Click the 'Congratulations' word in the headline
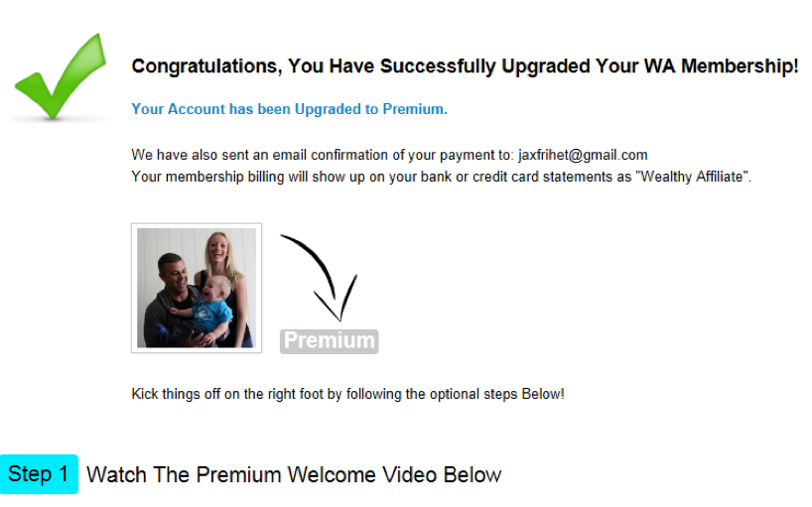The image size is (812, 507). point(206,66)
